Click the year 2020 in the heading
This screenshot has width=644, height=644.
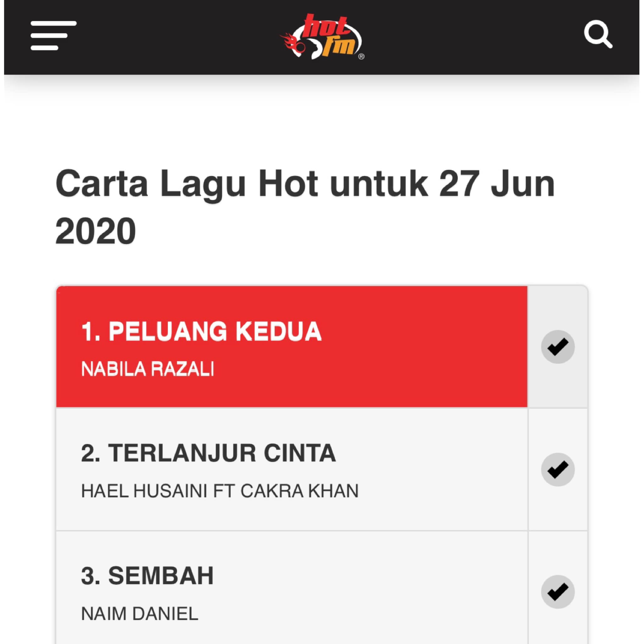(x=95, y=231)
